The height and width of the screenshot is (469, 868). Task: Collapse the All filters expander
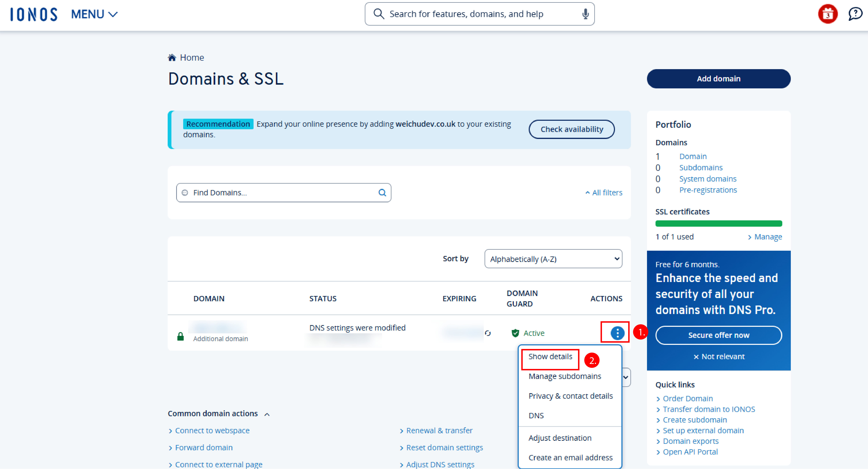604,193
